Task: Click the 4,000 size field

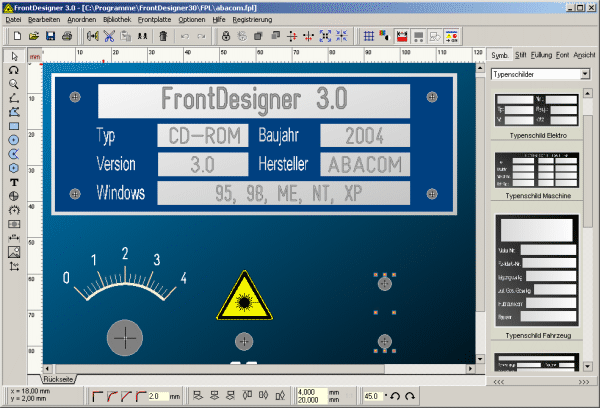Action: click(312, 392)
